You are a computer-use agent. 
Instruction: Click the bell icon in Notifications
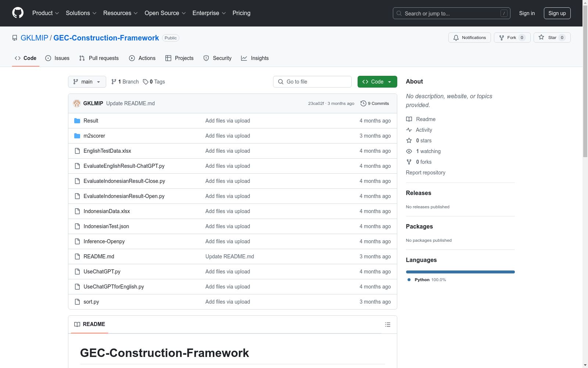pyautogui.click(x=456, y=38)
